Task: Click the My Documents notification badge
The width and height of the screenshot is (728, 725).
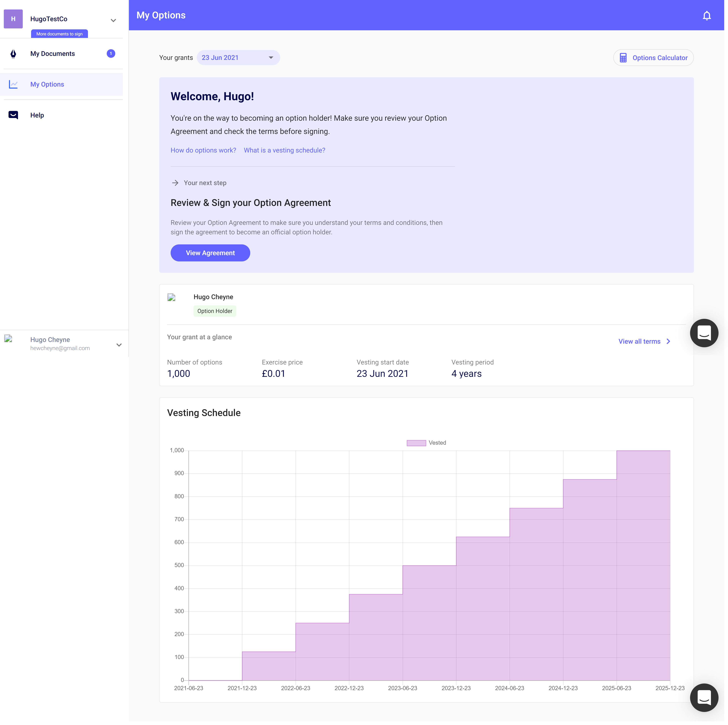Action: 111,53
